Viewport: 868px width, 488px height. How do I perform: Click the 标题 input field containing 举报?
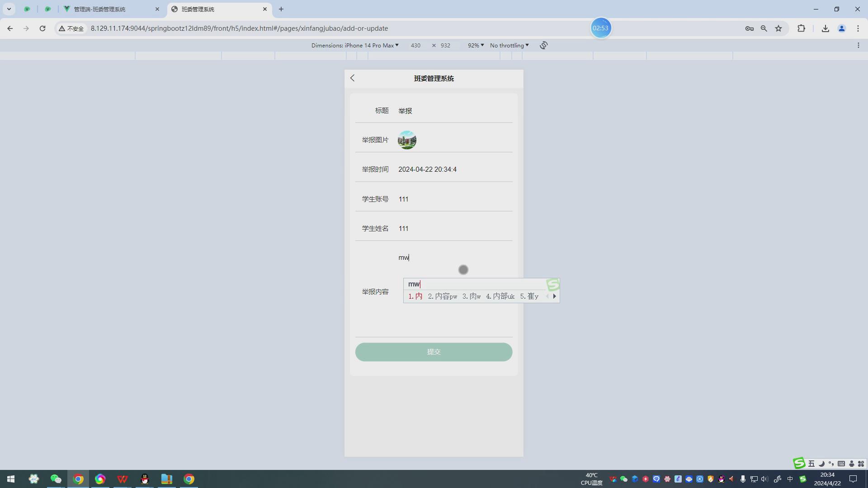pyautogui.click(x=452, y=111)
